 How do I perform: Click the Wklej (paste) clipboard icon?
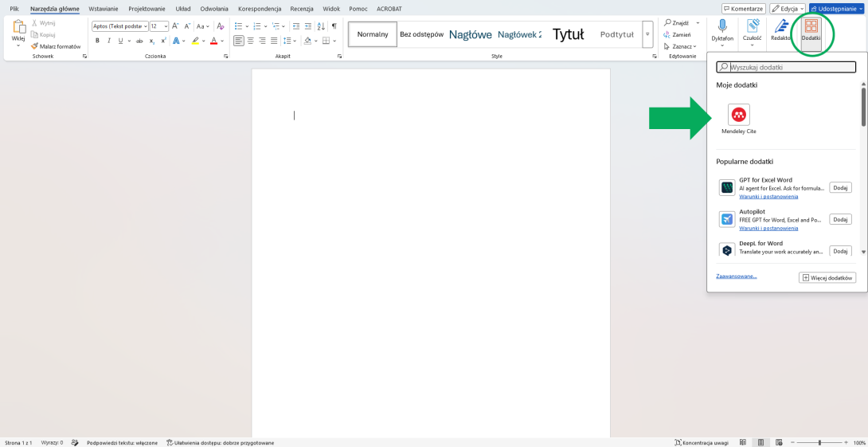pyautogui.click(x=18, y=28)
